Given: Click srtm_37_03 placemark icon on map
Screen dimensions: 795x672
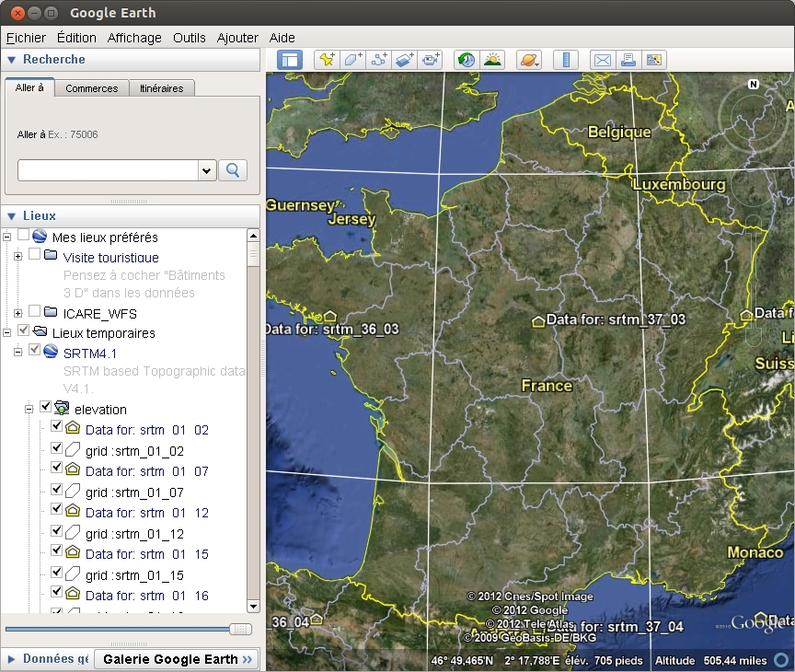Looking at the screenshot, I should click(x=538, y=321).
